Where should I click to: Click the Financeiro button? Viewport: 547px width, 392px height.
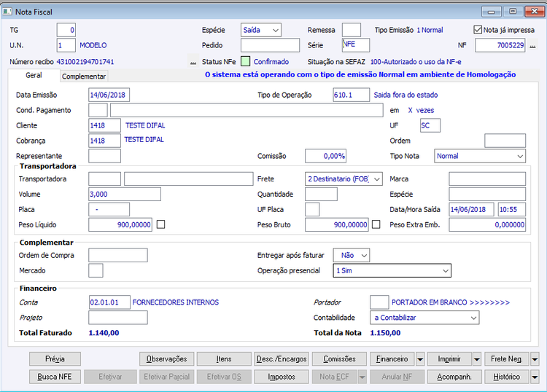(x=392, y=359)
